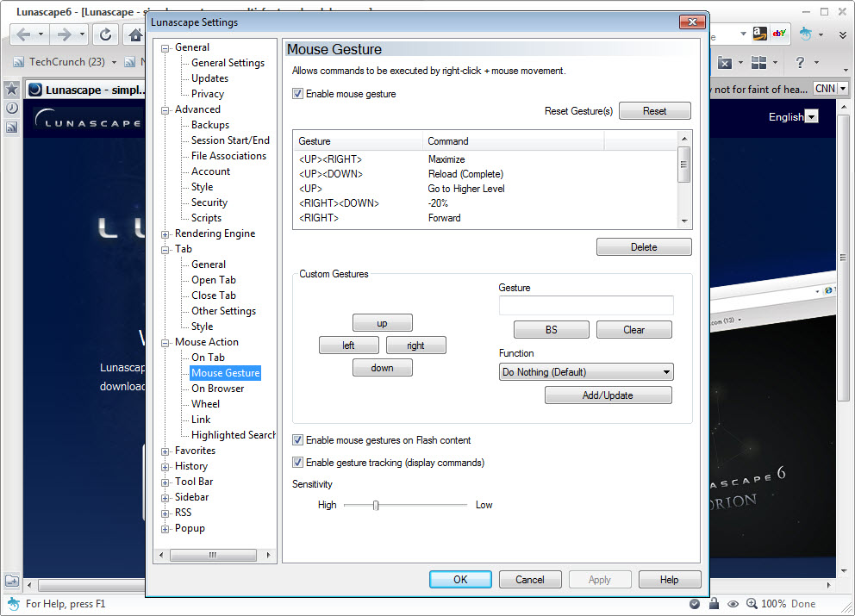Click the Gesture column header
Image resolution: width=855 pixels, height=616 pixels.
click(x=358, y=141)
